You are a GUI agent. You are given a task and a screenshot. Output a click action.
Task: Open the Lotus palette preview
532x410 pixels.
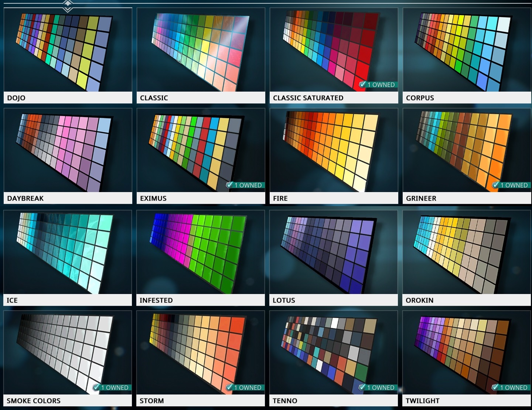334,252
